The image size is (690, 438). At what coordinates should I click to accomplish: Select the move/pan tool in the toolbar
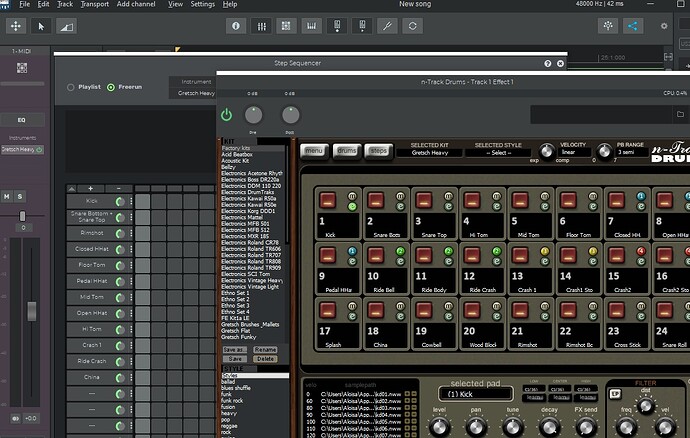pyautogui.click(x=16, y=26)
